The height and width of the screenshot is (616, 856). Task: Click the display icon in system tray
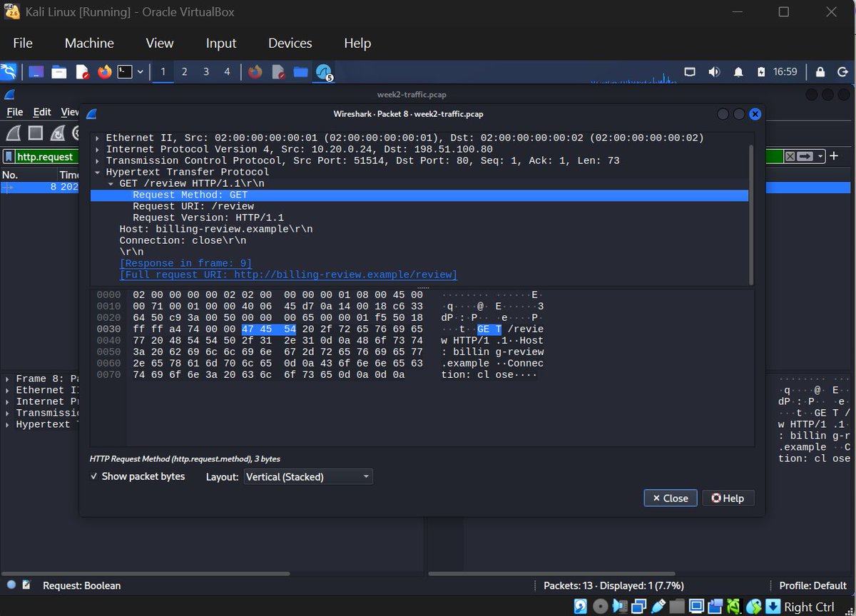tap(690, 72)
